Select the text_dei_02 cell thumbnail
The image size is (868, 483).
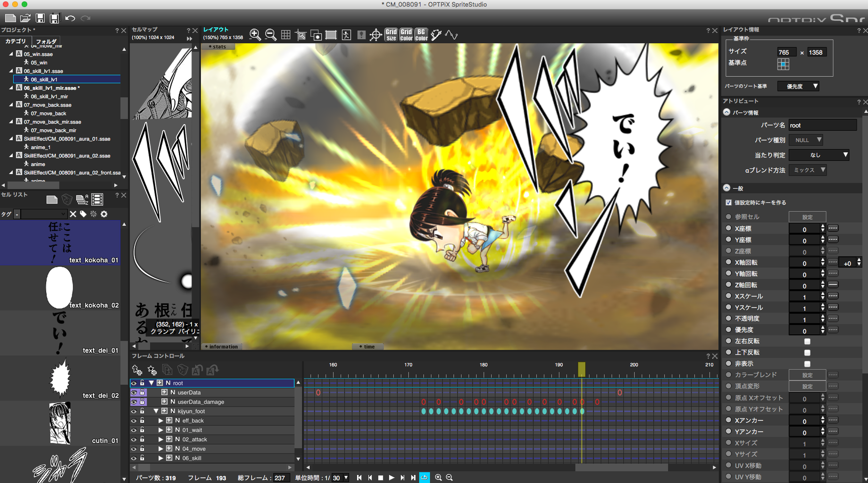tap(60, 378)
